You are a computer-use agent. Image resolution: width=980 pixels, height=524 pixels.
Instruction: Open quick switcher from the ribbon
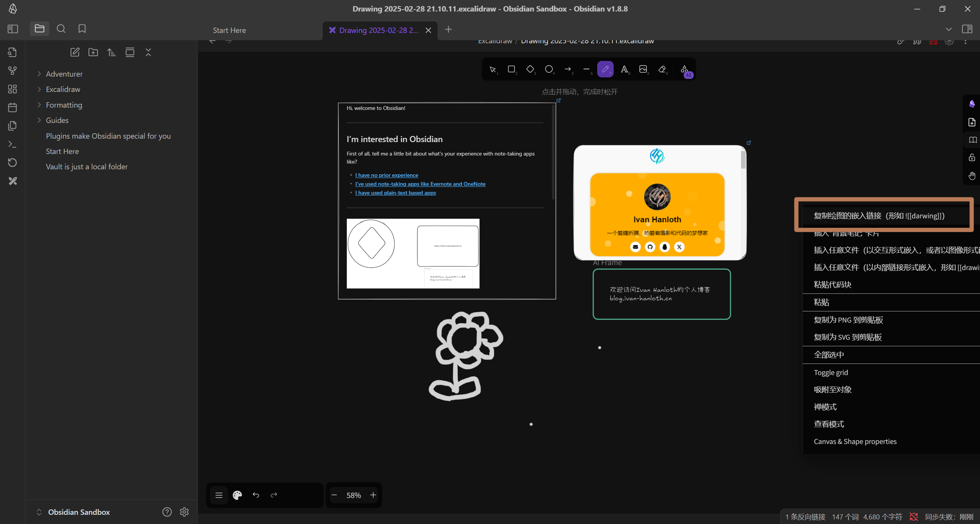click(x=12, y=52)
